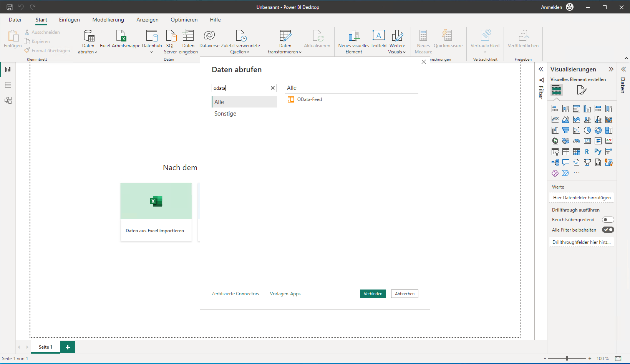Open the Modellierung ribbon tab
This screenshot has width=630, height=364.
tap(108, 20)
